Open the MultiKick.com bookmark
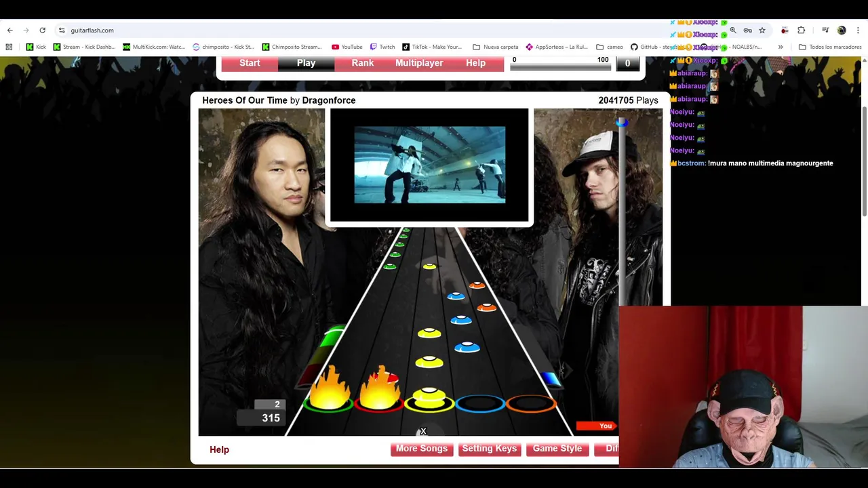Screen dimensions: 868x488 coord(154,47)
